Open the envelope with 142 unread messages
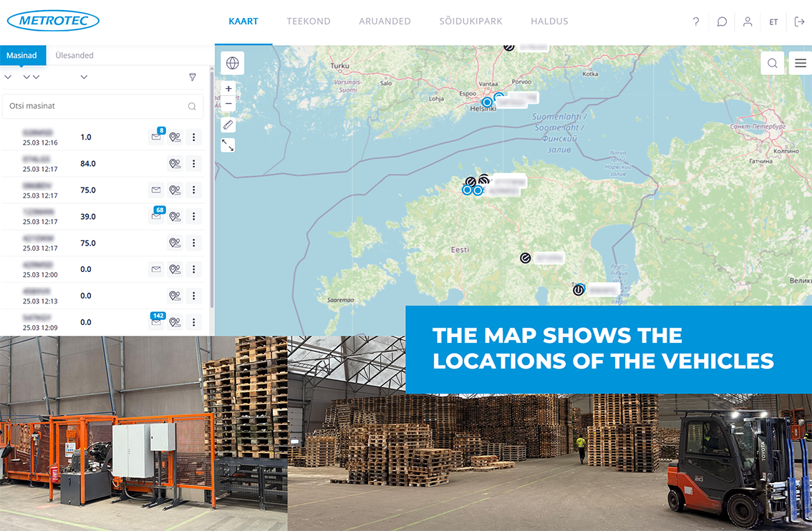The width and height of the screenshot is (812, 531). click(x=157, y=322)
